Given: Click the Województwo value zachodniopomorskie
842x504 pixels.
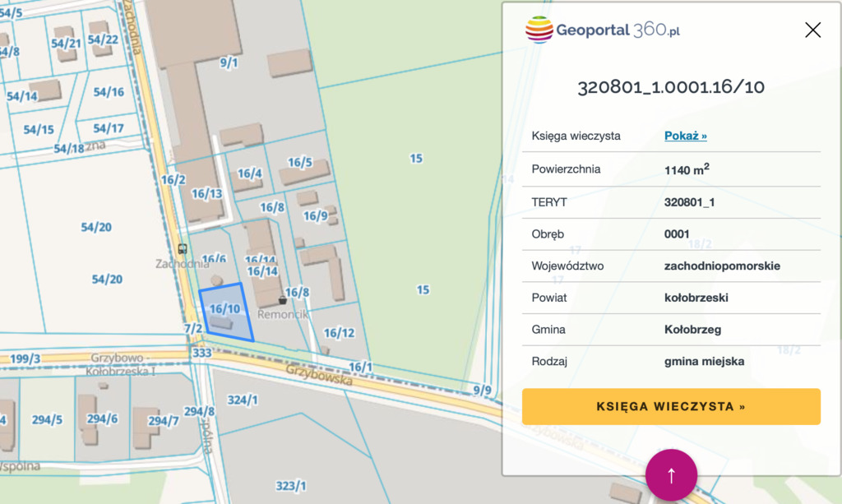Looking at the screenshot, I should tap(722, 266).
